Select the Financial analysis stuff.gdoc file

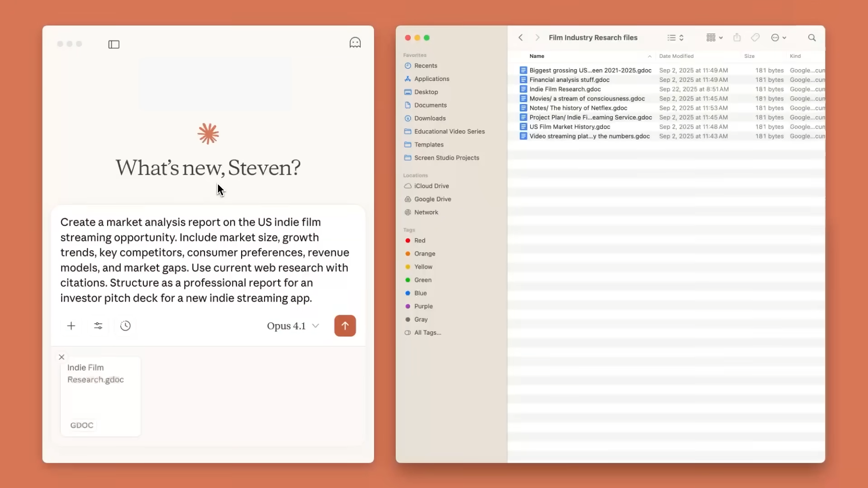point(569,80)
